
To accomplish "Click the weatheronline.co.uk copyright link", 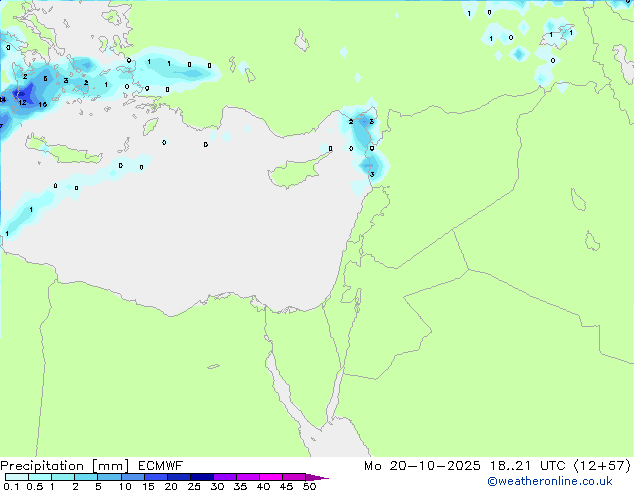I will pos(550,481).
